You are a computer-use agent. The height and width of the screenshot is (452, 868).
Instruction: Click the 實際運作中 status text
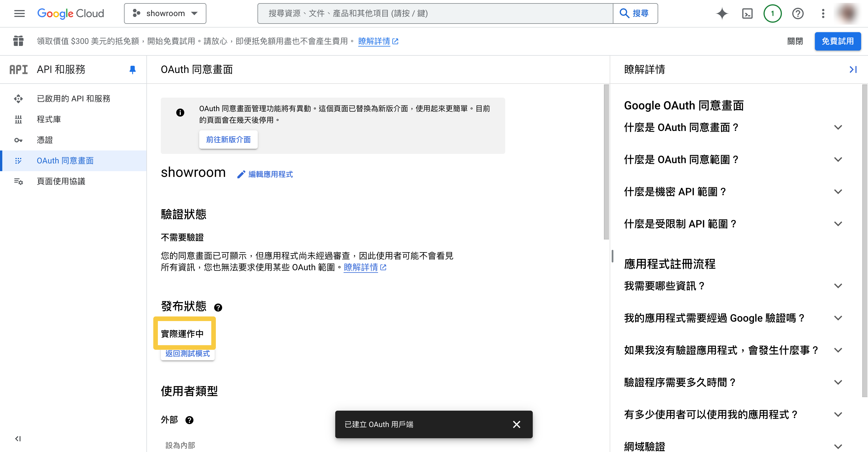point(182,334)
